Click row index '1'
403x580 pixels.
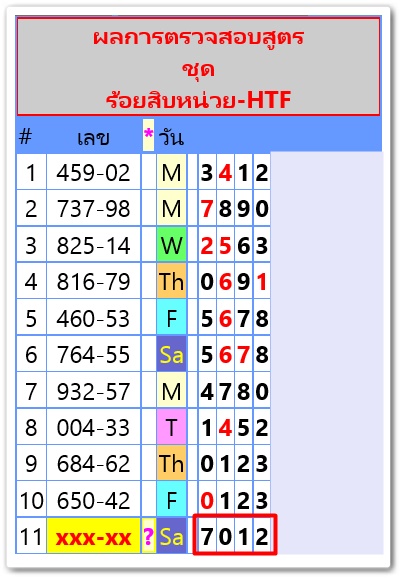pos(31,172)
